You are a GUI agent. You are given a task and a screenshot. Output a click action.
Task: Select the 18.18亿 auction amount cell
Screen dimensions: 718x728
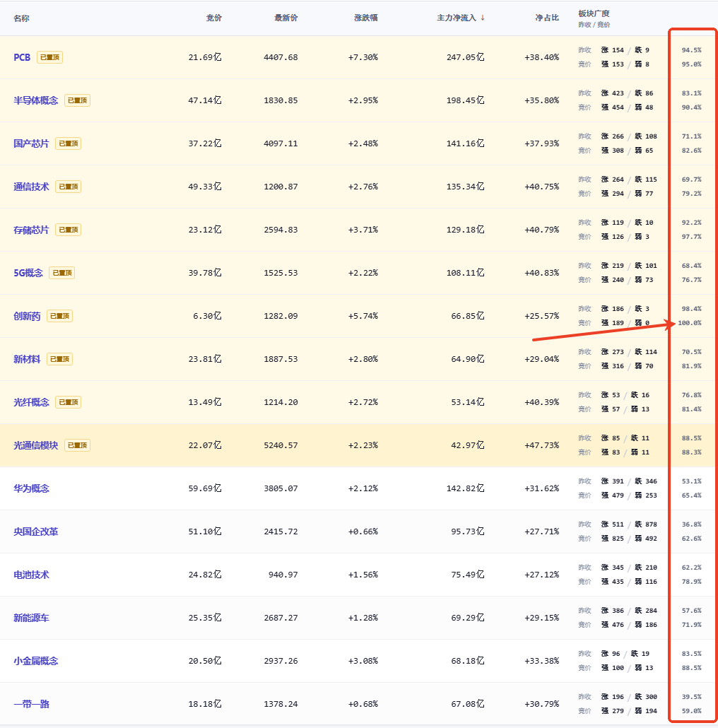point(205,704)
